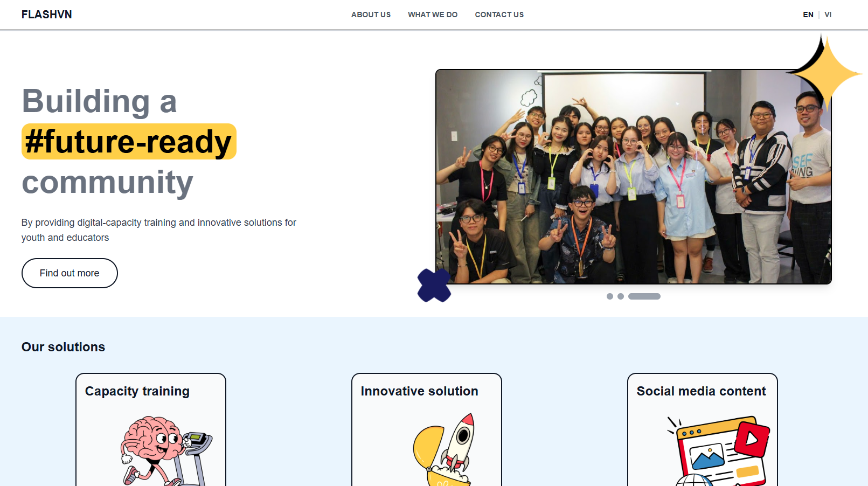Click the #future-ready highlighted tag

point(129,142)
